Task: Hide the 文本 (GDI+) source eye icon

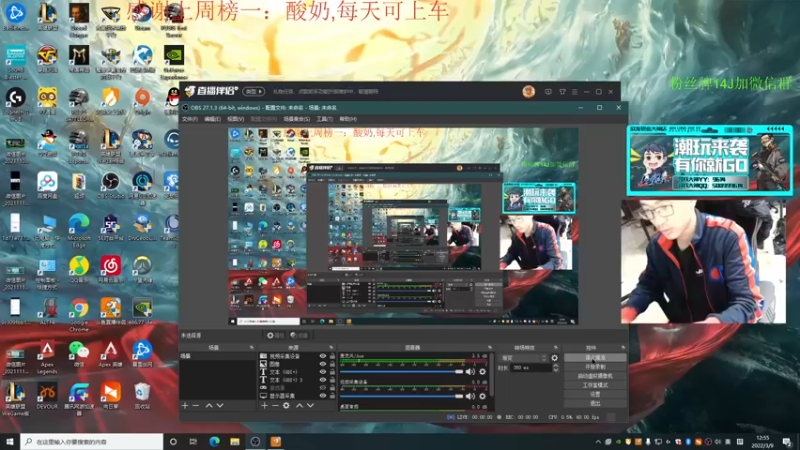Action: point(322,372)
